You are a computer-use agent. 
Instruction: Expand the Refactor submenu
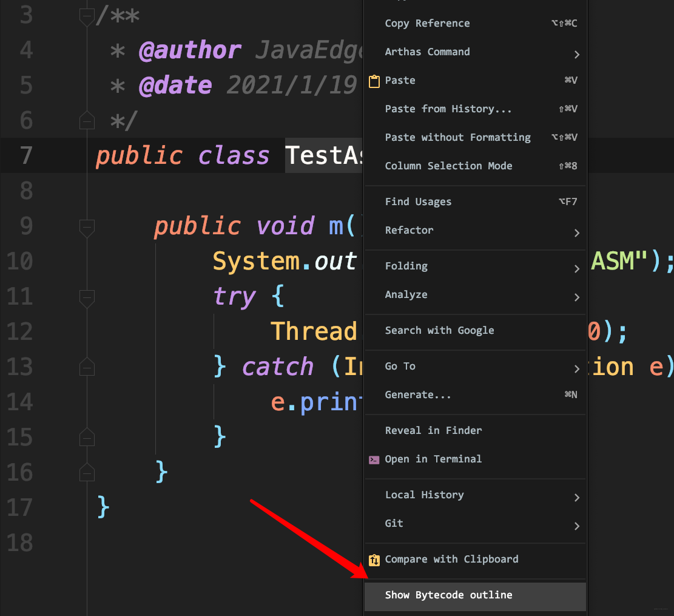(x=409, y=231)
